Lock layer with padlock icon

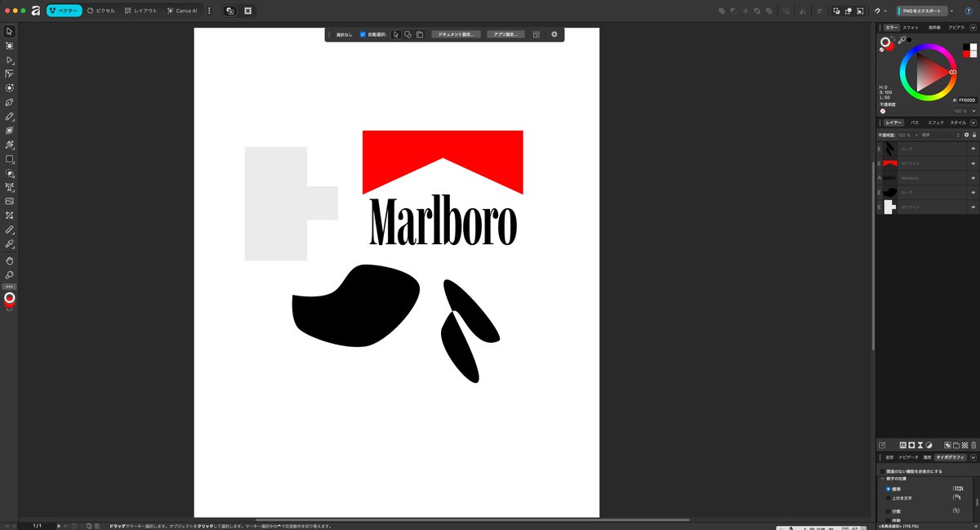(x=973, y=135)
